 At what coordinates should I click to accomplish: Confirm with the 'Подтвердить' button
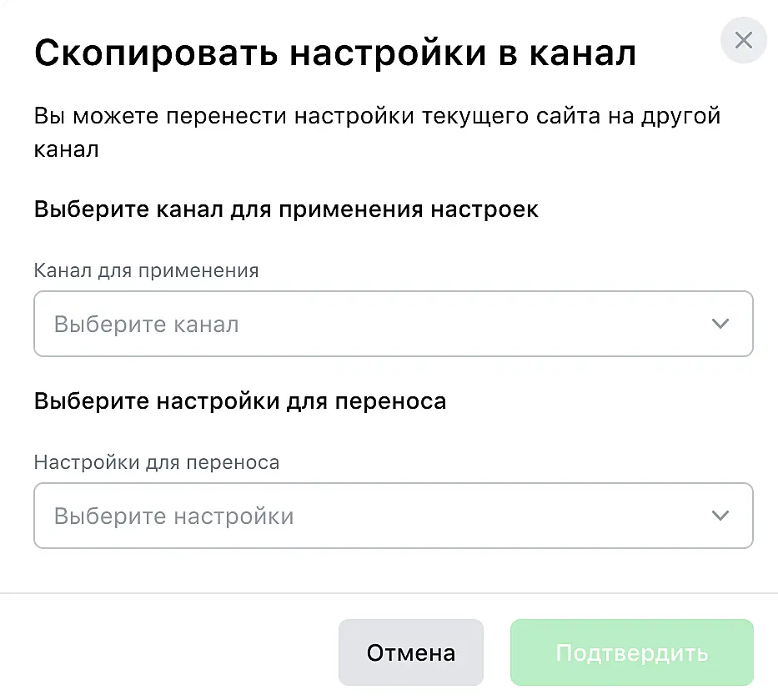[x=631, y=652]
